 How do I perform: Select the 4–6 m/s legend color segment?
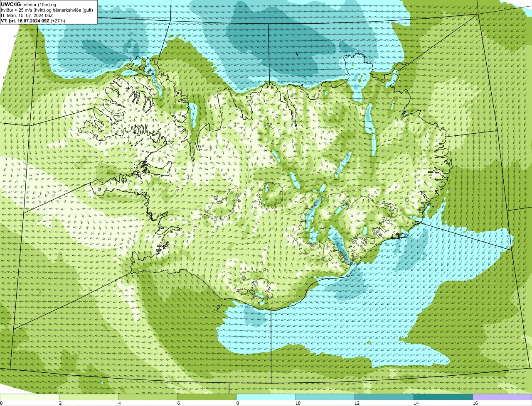148,397
